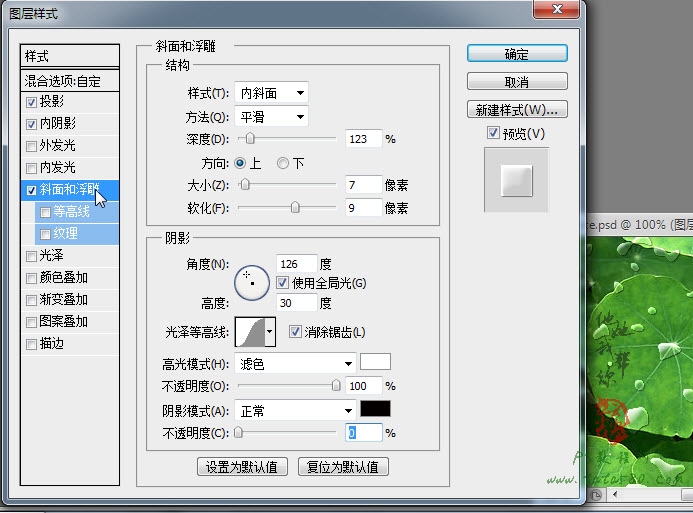Viewport: 693px width, 513px height.
Task: Enable the 颜色叠加 checkbox
Action: pos(31,278)
